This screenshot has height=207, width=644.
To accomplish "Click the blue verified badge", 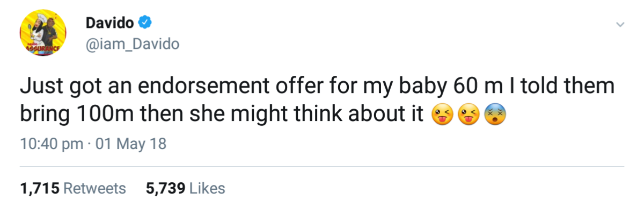I will point(145,23).
